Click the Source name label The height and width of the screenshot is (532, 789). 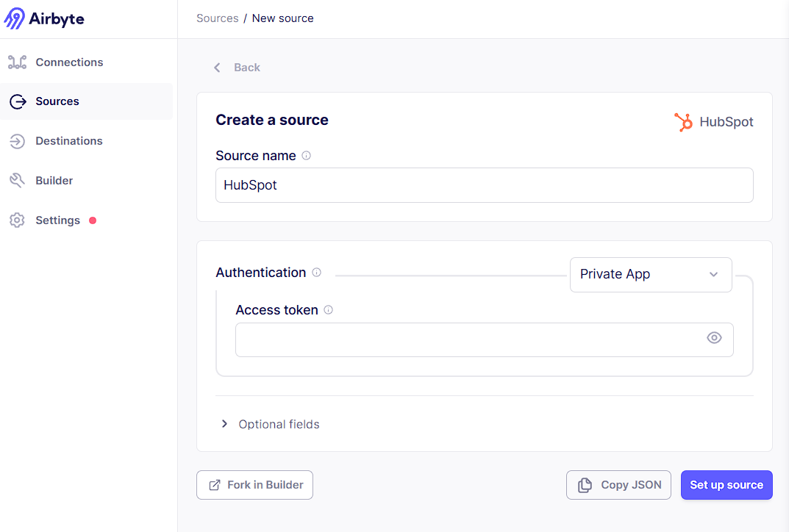coord(256,156)
